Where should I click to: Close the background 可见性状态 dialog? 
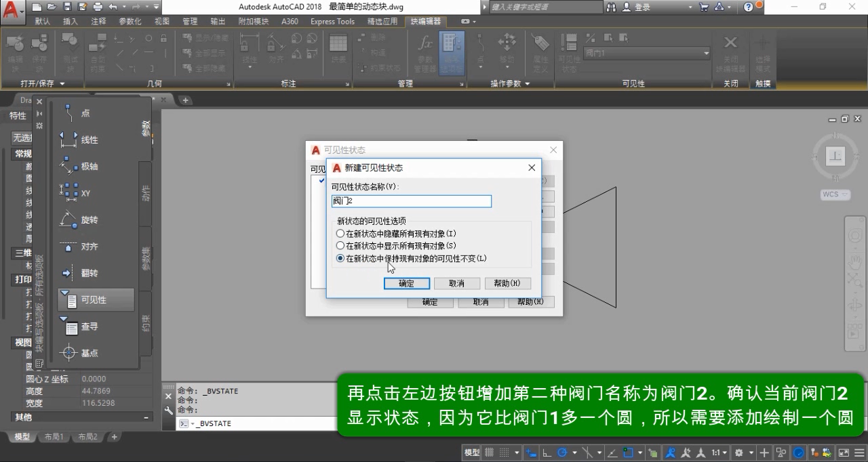(x=553, y=150)
